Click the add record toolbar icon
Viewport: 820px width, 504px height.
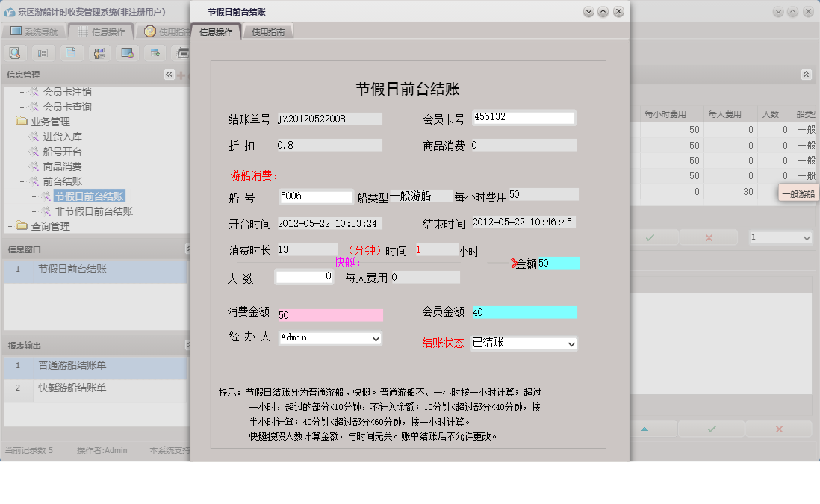coord(155,52)
